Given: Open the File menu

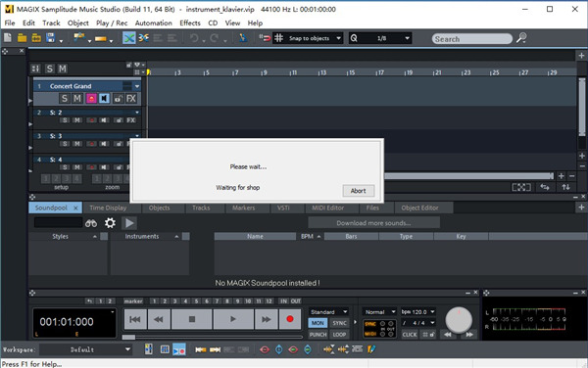Looking at the screenshot, I should pyautogui.click(x=10, y=23).
